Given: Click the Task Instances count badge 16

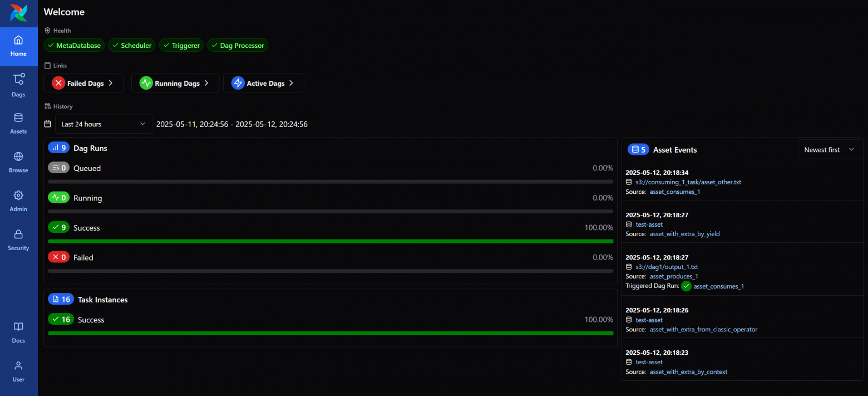Looking at the screenshot, I should coord(61,299).
